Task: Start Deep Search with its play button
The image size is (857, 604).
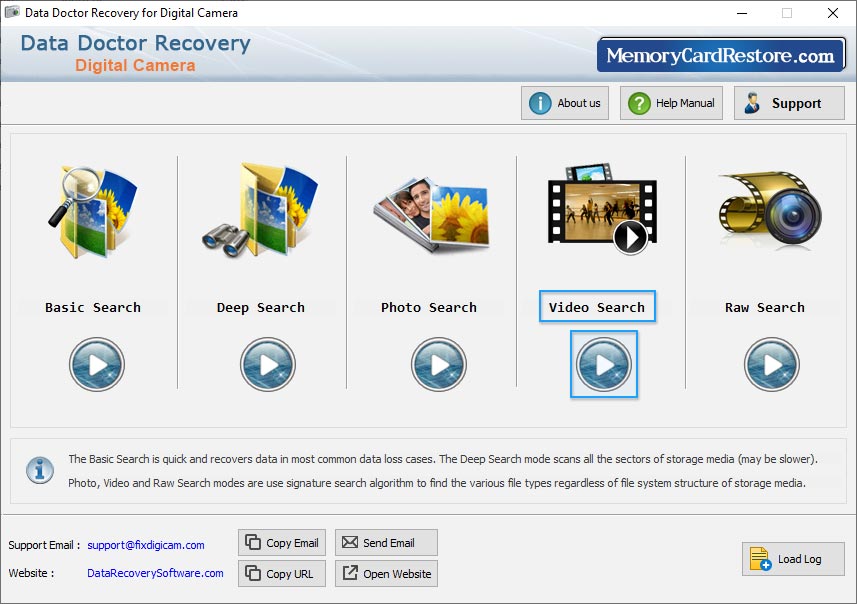Action: pyautogui.click(x=268, y=365)
